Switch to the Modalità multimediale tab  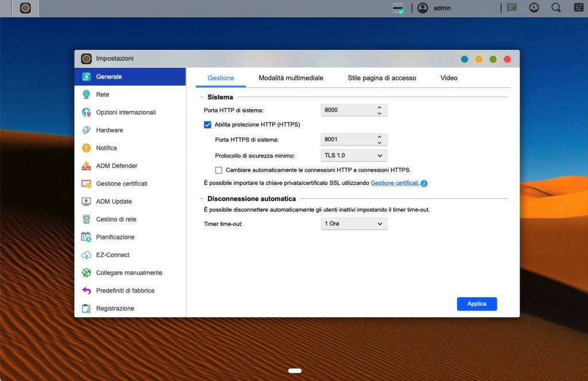[x=291, y=78]
